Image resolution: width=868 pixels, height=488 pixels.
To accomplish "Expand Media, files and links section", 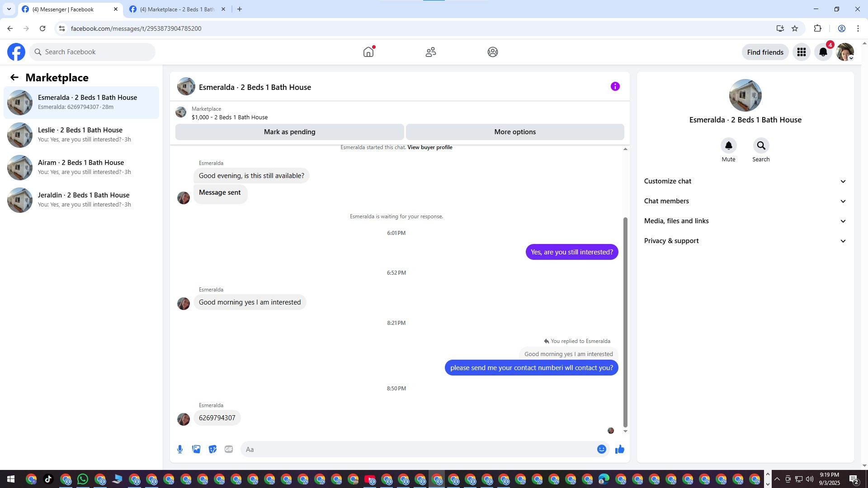I will tap(745, 221).
